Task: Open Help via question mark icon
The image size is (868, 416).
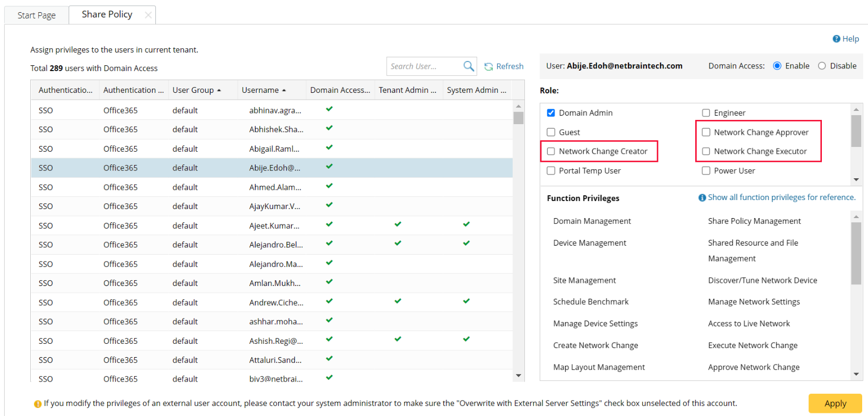Action: (836, 39)
